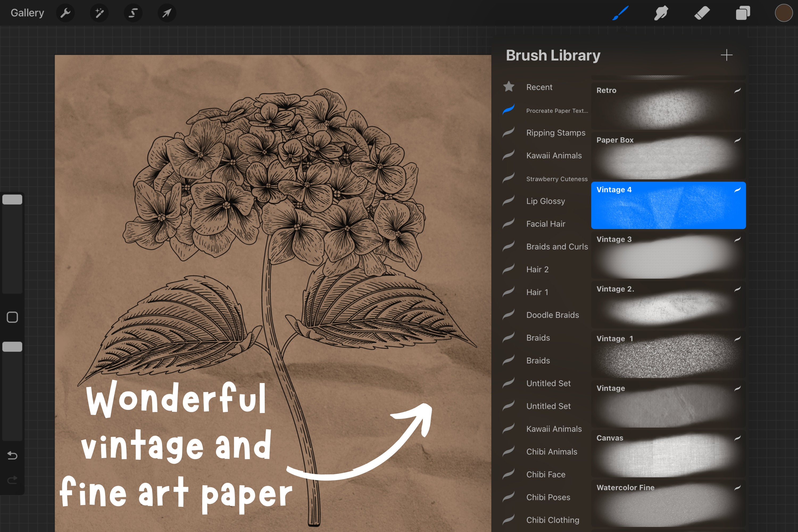Select the Watercolor Fine brush
This screenshot has width=798, height=532.
pos(668,502)
